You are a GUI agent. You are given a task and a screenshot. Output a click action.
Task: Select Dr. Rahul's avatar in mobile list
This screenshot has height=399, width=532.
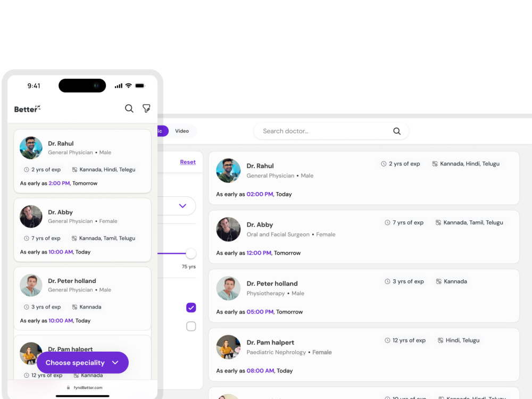tap(31, 148)
